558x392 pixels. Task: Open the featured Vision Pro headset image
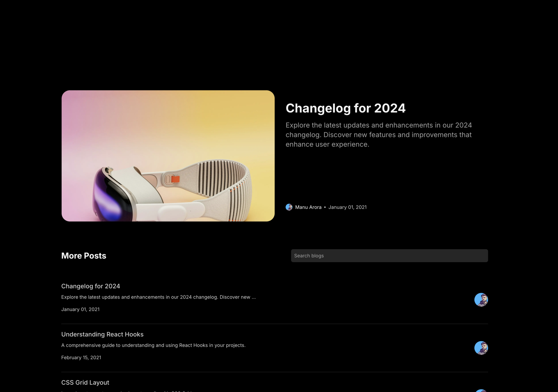(168, 156)
